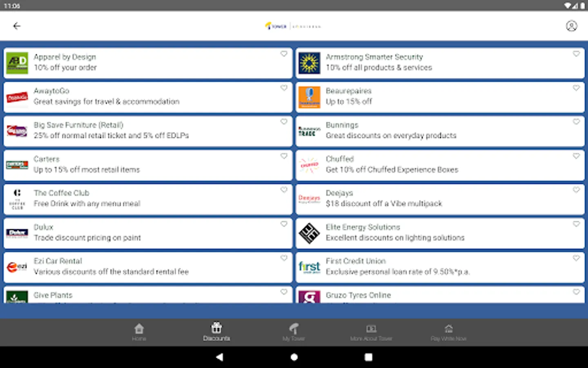This screenshot has width=588, height=368.
Task: Favorite Carters with the heart
Action: [x=284, y=156]
